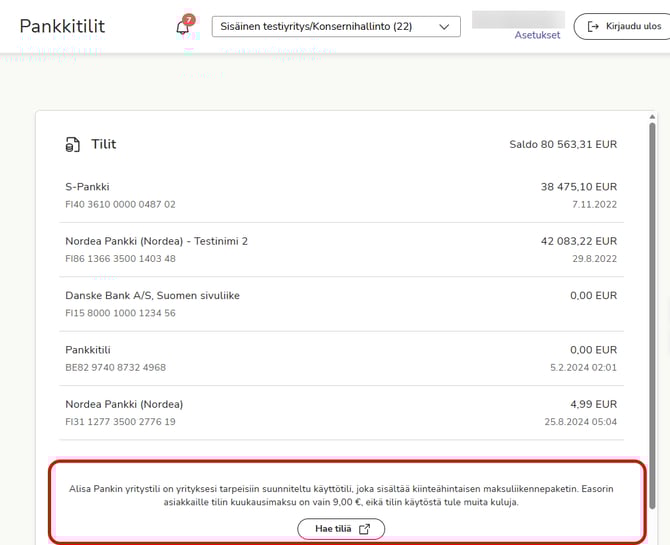Open the Asetukset settings link
The height and width of the screenshot is (545, 670).
point(537,35)
